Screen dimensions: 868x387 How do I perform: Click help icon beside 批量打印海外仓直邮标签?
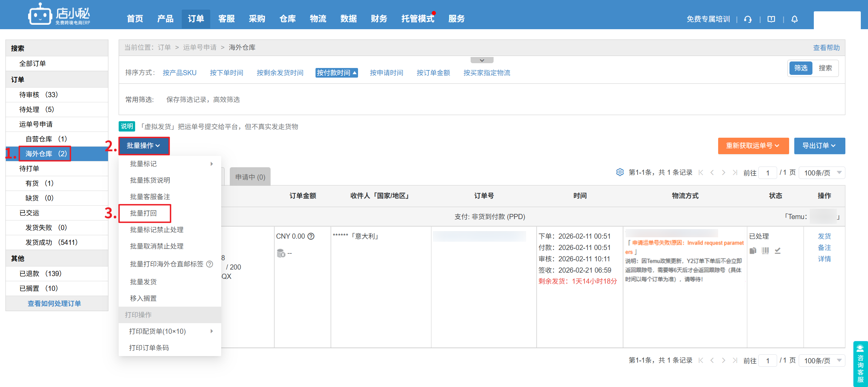click(210, 264)
